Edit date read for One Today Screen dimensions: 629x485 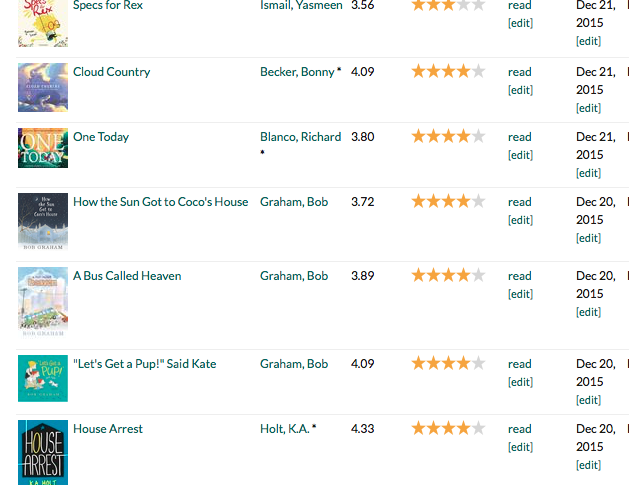(588, 173)
